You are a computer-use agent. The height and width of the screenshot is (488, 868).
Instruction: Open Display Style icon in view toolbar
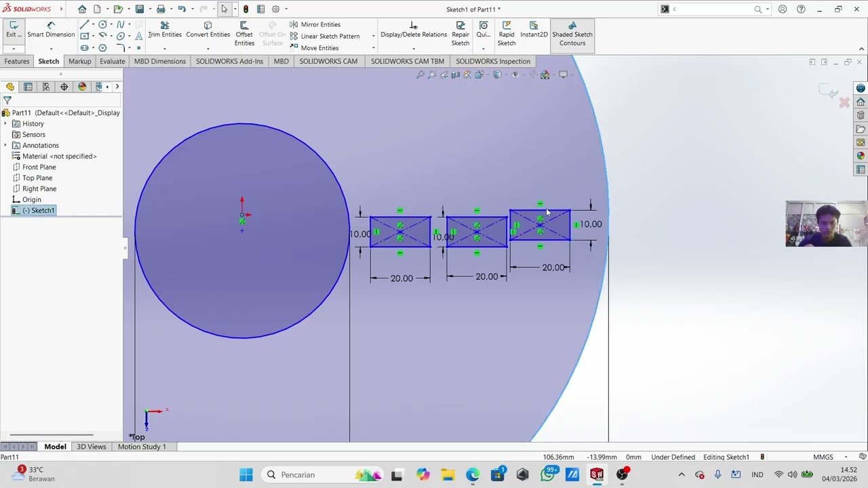tap(498, 75)
